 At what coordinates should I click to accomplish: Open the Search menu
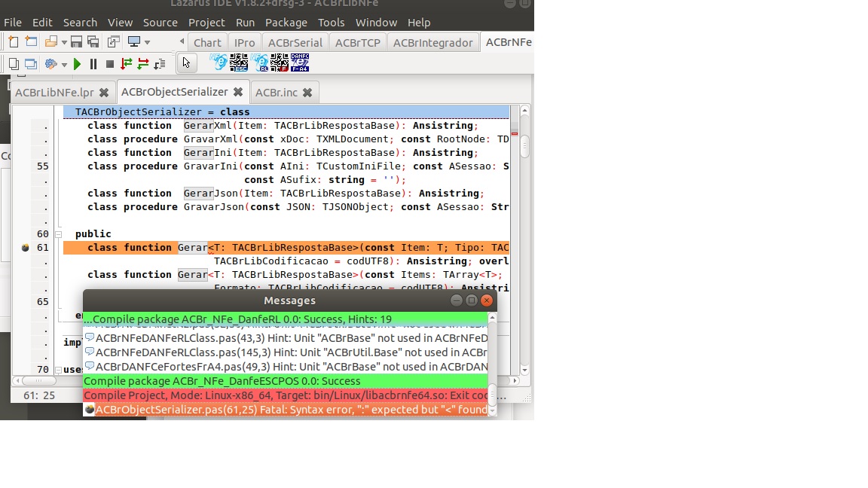(x=80, y=23)
